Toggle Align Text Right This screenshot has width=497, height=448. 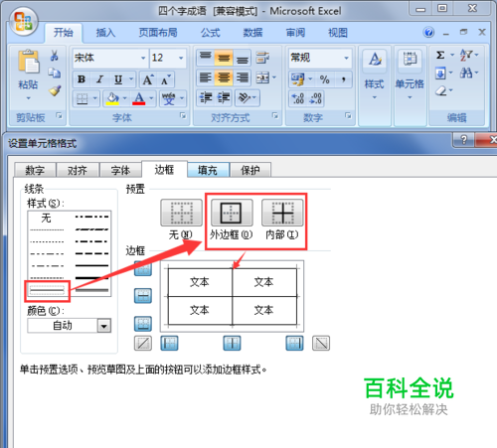point(243,78)
